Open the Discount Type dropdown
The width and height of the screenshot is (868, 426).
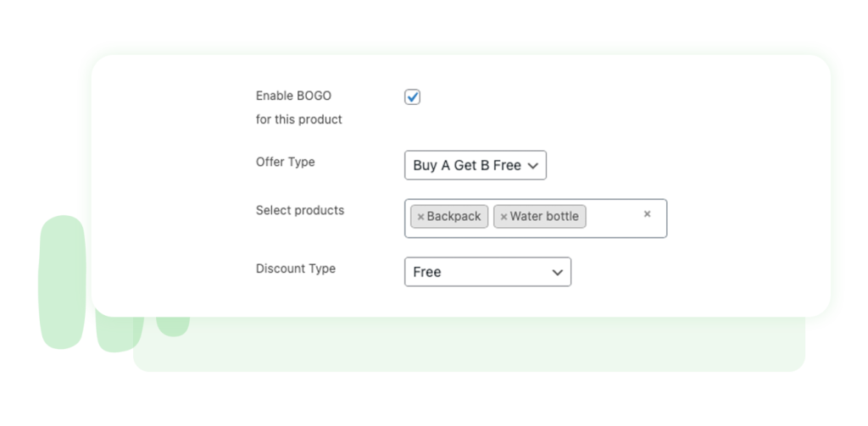487,272
